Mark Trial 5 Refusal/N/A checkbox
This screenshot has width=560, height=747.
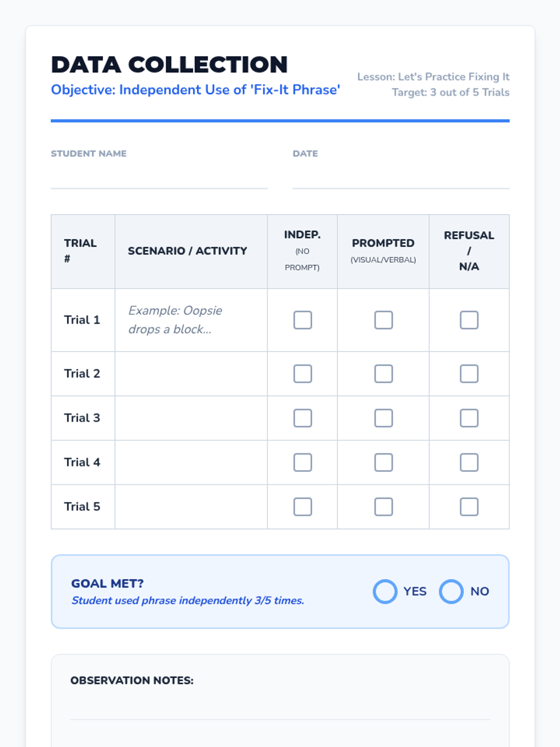[x=469, y=507]
